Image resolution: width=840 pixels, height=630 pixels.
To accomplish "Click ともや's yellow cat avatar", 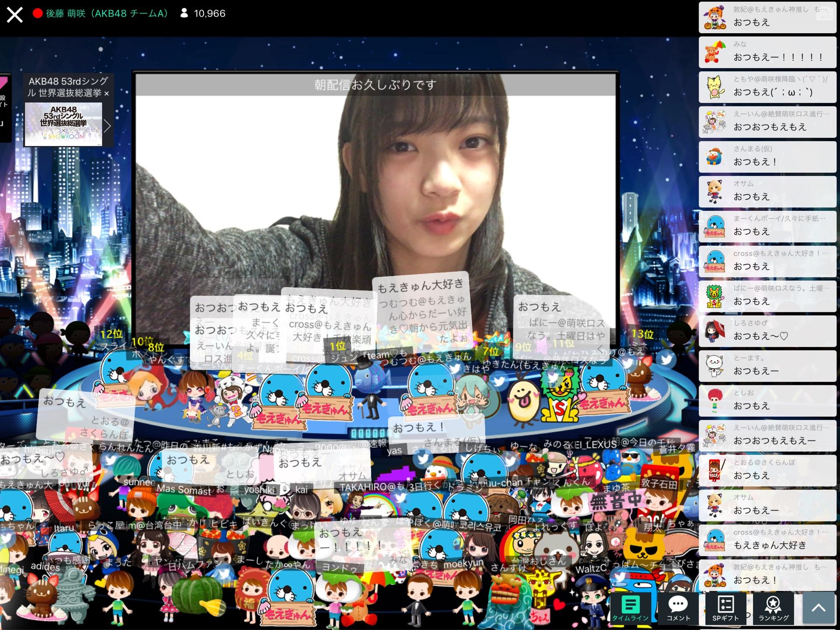I will (714, 87).
